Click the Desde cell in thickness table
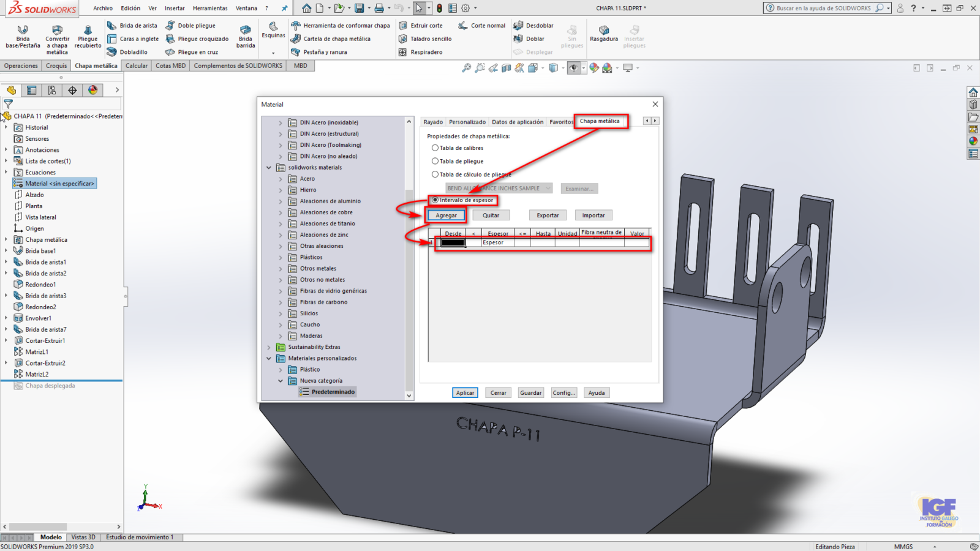This screenshot has height=551, width=980. click(x=453, y=243)
